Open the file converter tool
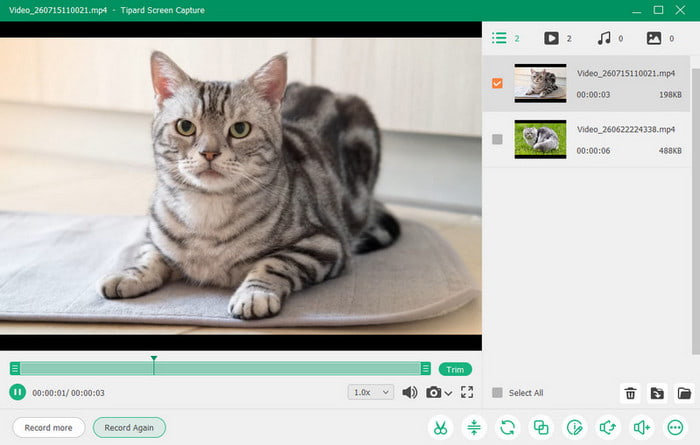The width and height of the screenshot is (700, 445). pyautogui.click(x=507, y=428)
